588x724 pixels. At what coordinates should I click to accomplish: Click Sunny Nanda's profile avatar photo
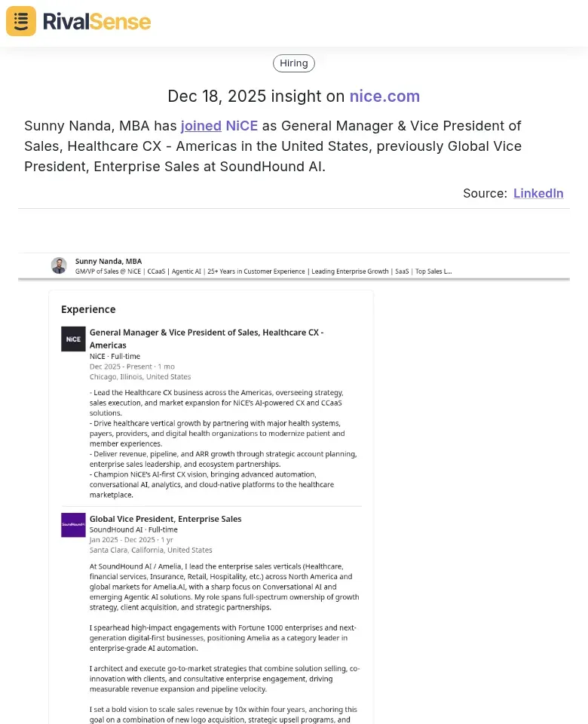click(x=59, y=265)
